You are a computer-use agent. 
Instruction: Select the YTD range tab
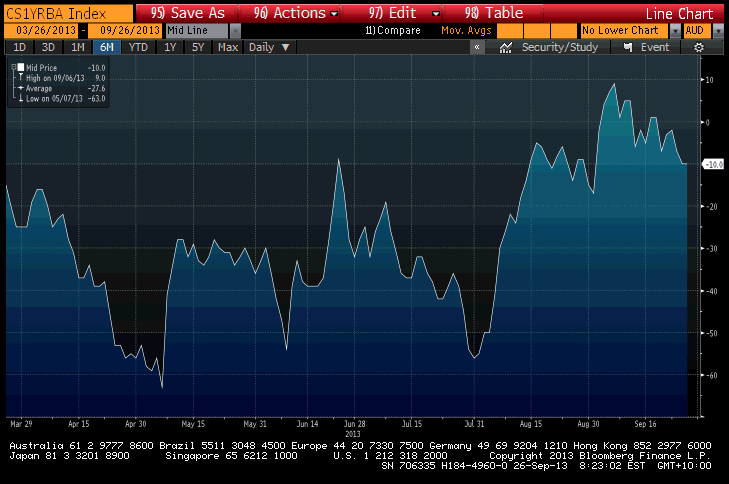pyautogui.click(x=138, y=47)
